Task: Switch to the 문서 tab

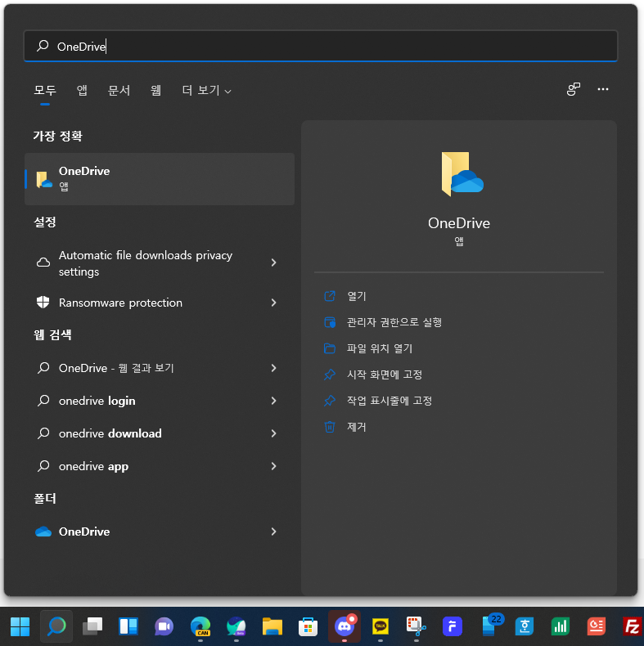Action: pos(119,90)
